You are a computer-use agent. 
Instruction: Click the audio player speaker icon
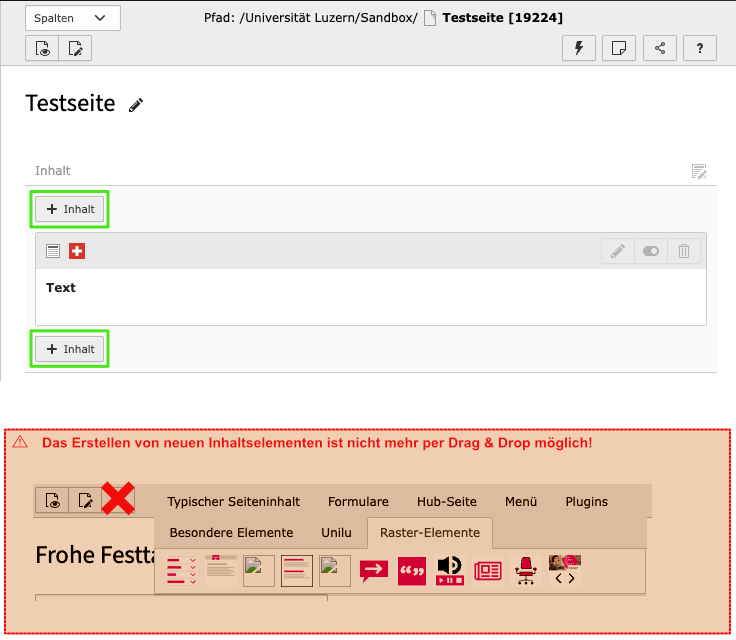click(x=450, y=571)
